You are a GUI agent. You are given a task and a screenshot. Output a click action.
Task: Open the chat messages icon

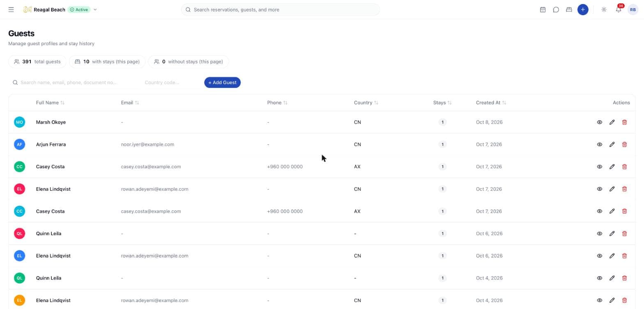pos(556,9)
